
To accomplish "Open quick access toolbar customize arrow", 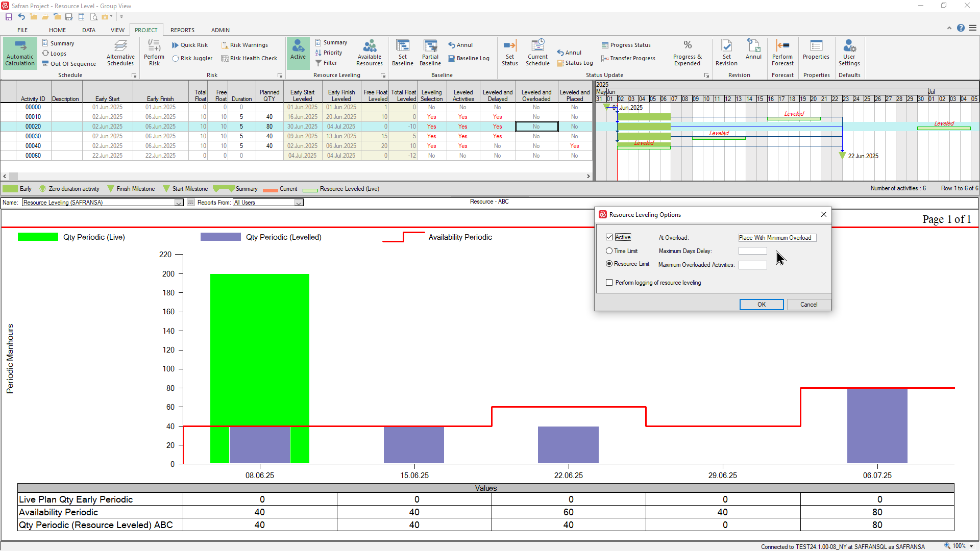I will pos(121,17).
